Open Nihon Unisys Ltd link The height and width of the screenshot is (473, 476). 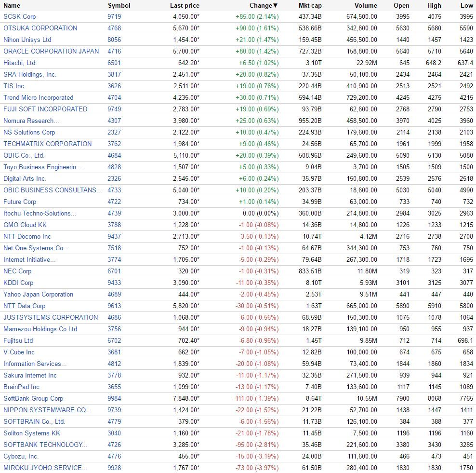click(x=27, y=40)
